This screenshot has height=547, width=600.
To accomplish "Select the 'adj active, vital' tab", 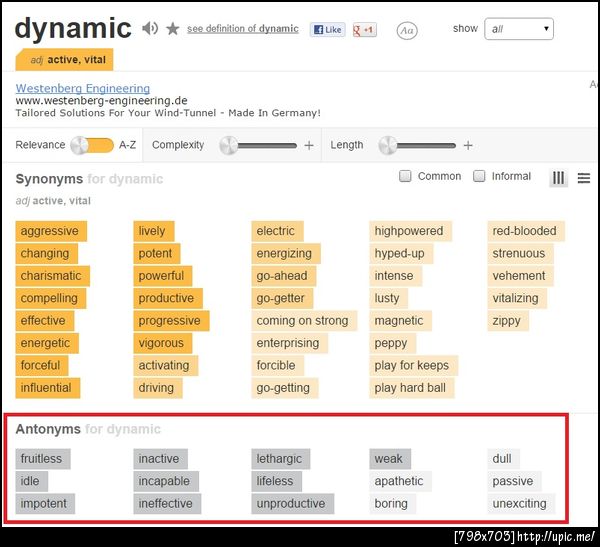I will coord(64,60).
